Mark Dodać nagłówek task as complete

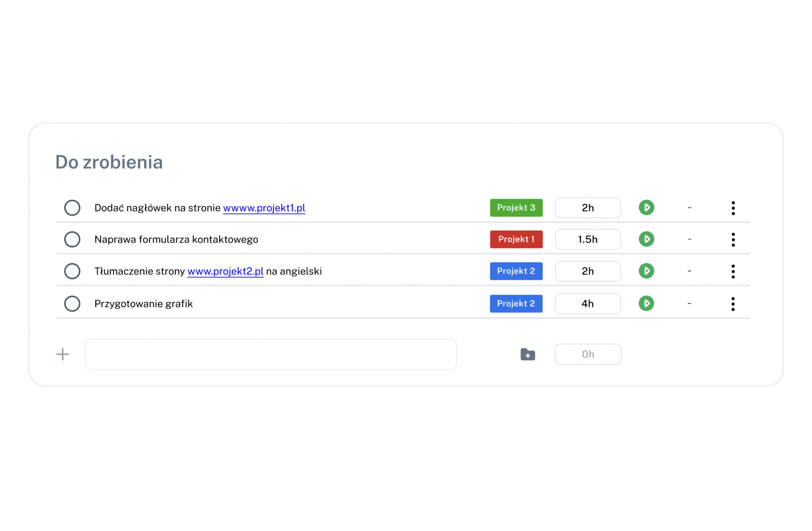[72, 208]
